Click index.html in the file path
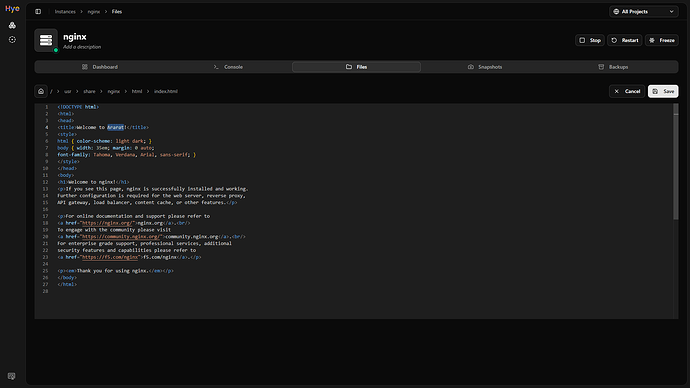The width and height of the screenshot is (690, 388). (x=166, y=92)
